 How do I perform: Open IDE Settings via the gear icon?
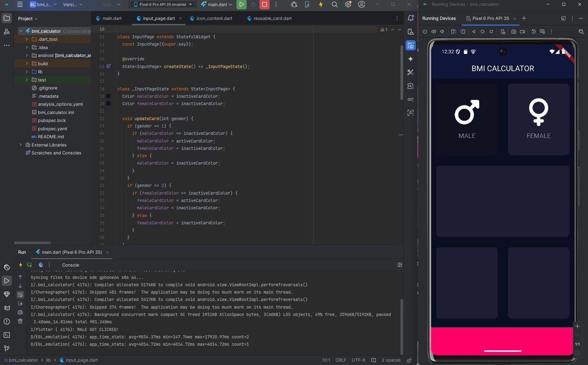(x=348, y=4)
